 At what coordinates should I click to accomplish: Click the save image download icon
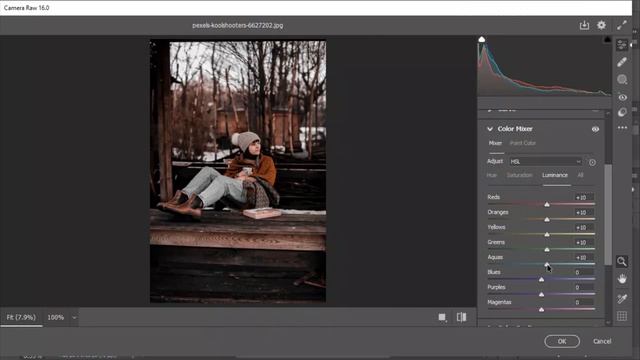point(584,25)
